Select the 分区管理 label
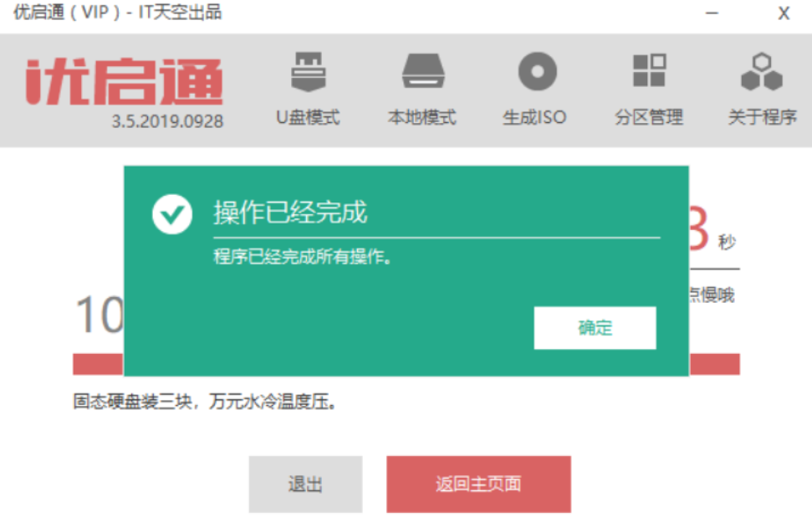 [x=649, y=118]
